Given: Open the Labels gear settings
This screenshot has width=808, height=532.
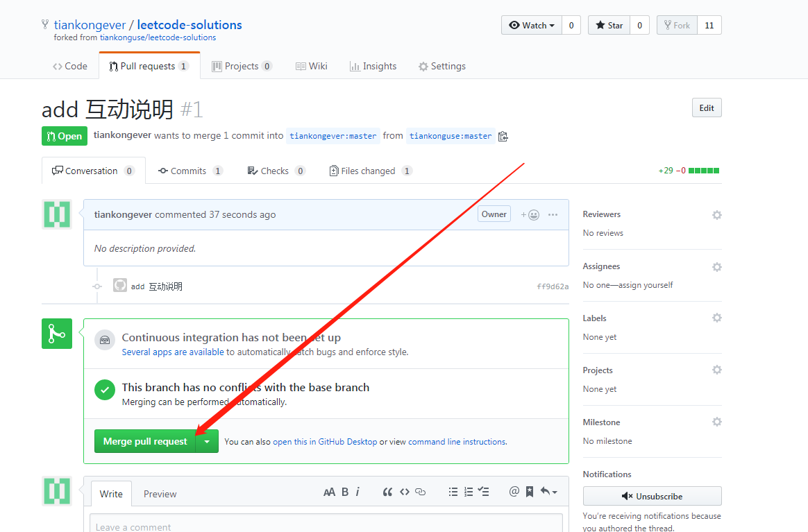Looking at the screenshot, I should click(x=717, y=318).
